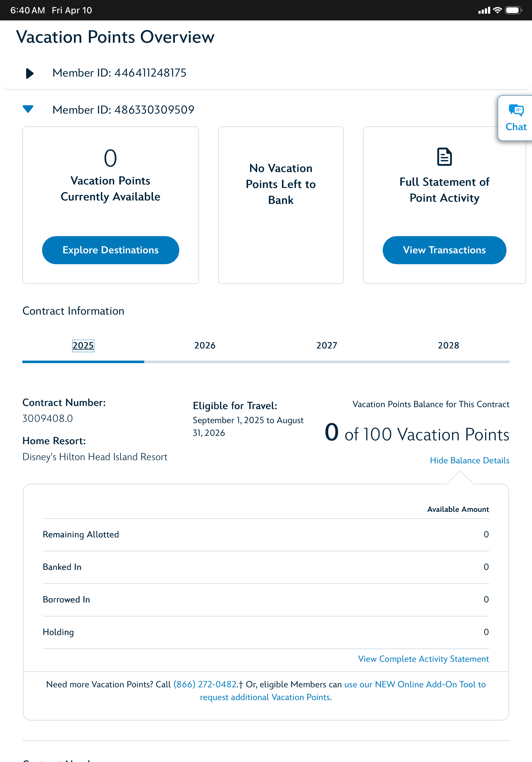Expand Member ID 446411248175 section
The height and width of the screenshot is (762, 532).
tap(30, 73)
